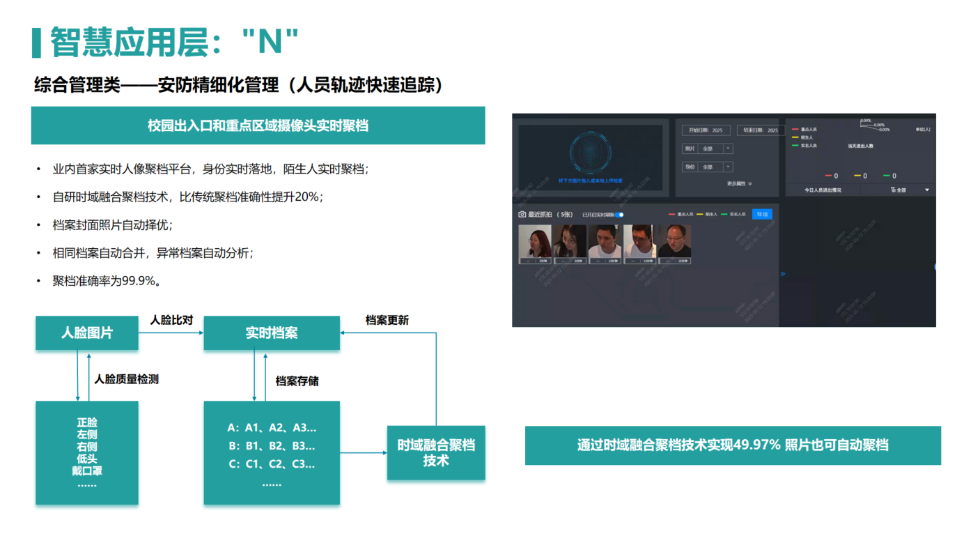
Task: Click the 开始日期 date field
Action: click(706, 130)
